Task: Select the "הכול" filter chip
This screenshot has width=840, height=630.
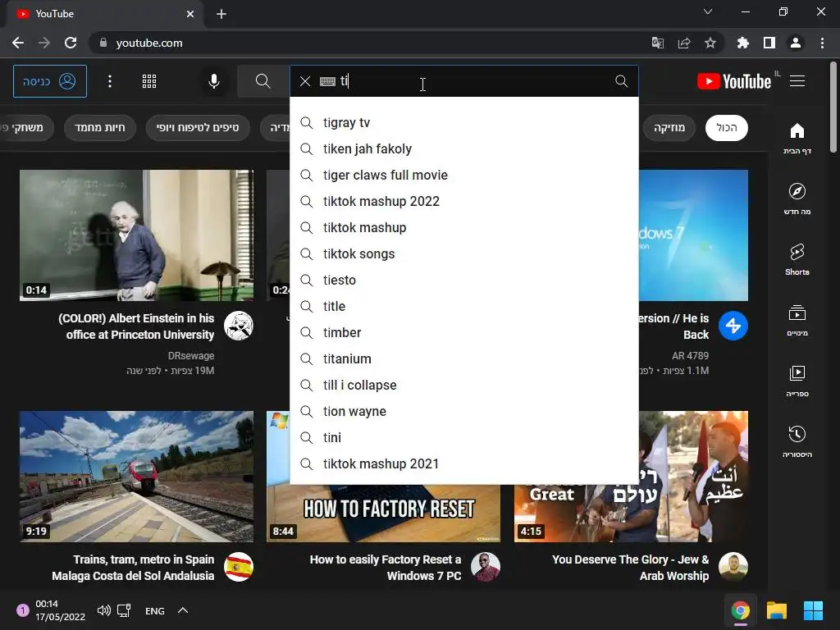Action: (x=727, y=127)
